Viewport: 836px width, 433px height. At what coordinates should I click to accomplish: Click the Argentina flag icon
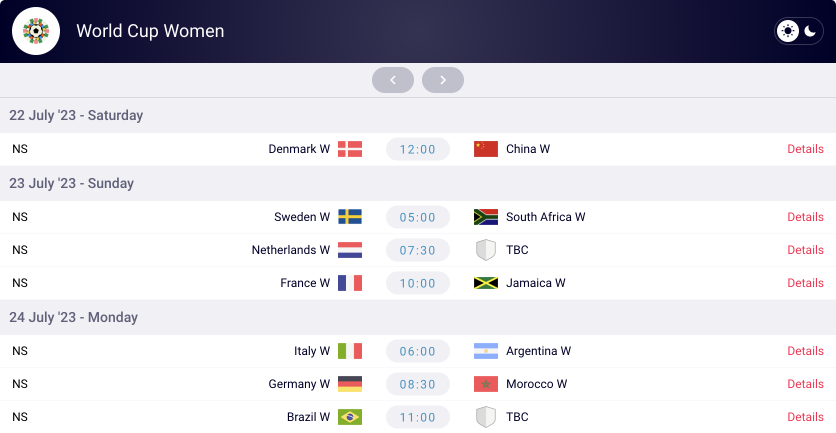click(x=486, y=351)
